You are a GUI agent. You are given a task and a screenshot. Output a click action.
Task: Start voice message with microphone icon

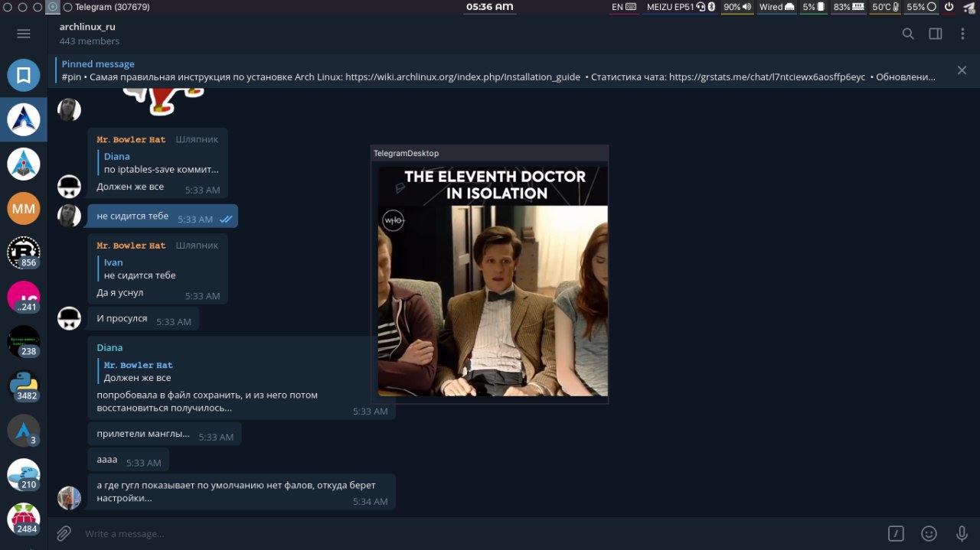tap(962, 533)
